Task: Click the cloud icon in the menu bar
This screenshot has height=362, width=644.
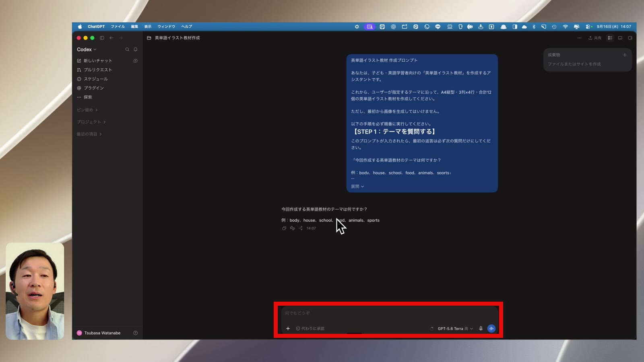Action: (x=524, y=27)
